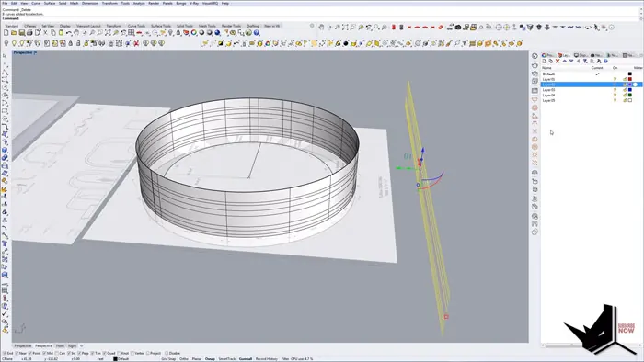Click the Undo arrow icon
Screen dimensions: 644x362
69,33
